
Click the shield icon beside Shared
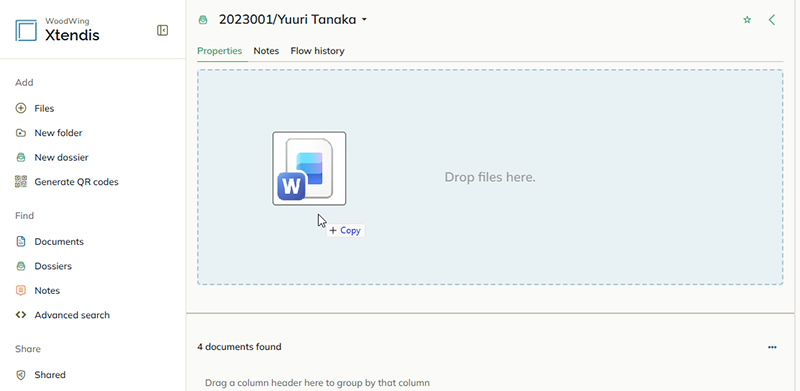pos(20,375)
